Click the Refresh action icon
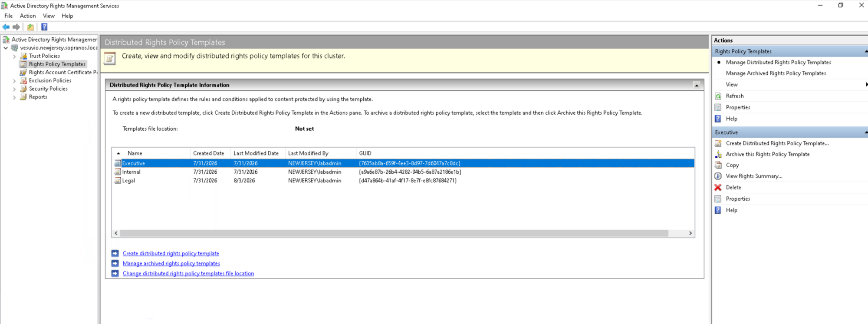The image size is (868, 324). coord(718,96)
